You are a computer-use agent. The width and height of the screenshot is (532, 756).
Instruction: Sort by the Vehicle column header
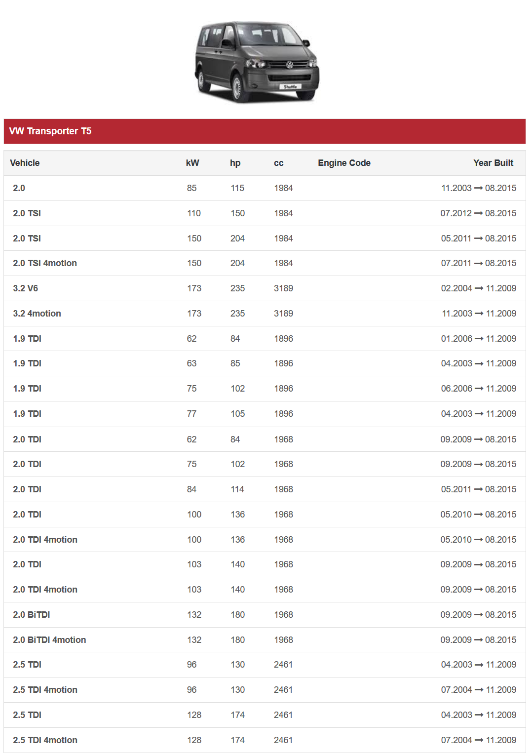point(25,163)
